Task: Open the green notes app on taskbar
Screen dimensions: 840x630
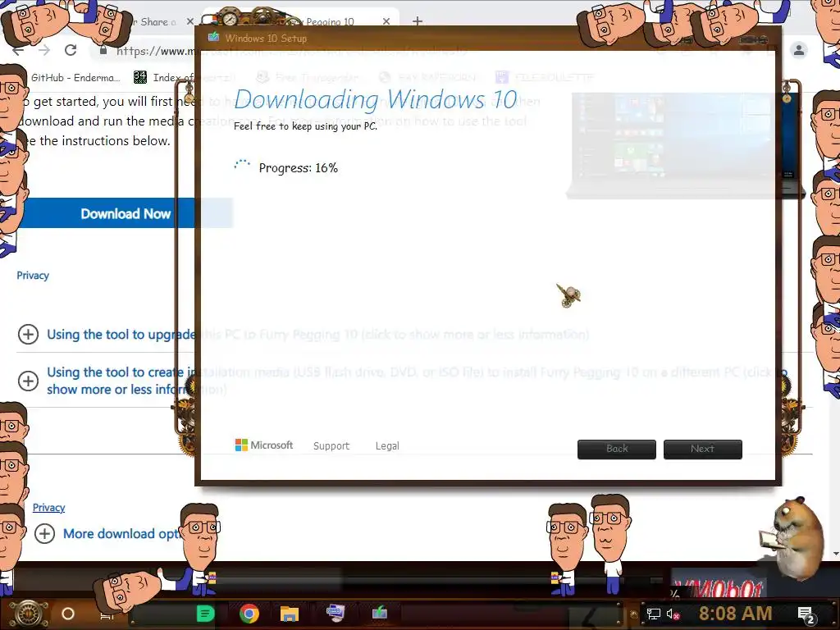Action: pyautogui.click(x=205, y=614)
